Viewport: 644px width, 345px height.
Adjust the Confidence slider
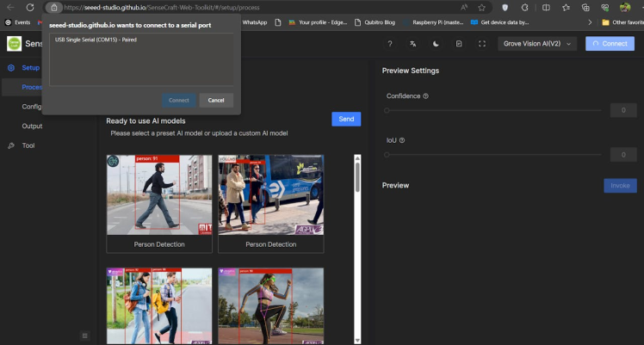pyautogui.click(x=387, y=110)
